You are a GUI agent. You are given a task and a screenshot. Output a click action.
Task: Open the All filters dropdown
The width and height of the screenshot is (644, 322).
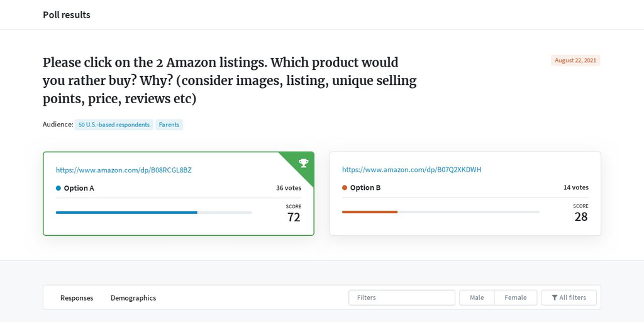[x=569, y=297]
